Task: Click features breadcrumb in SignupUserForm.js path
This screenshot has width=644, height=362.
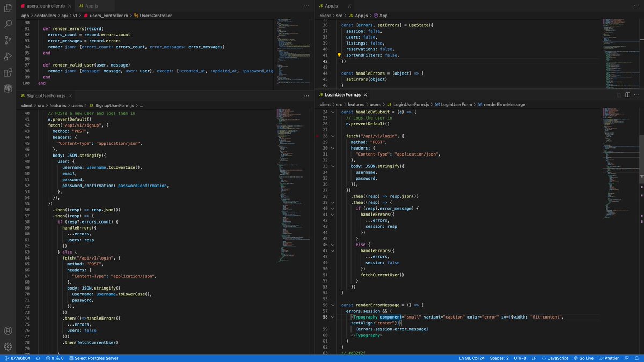Action: pos(58,105)
